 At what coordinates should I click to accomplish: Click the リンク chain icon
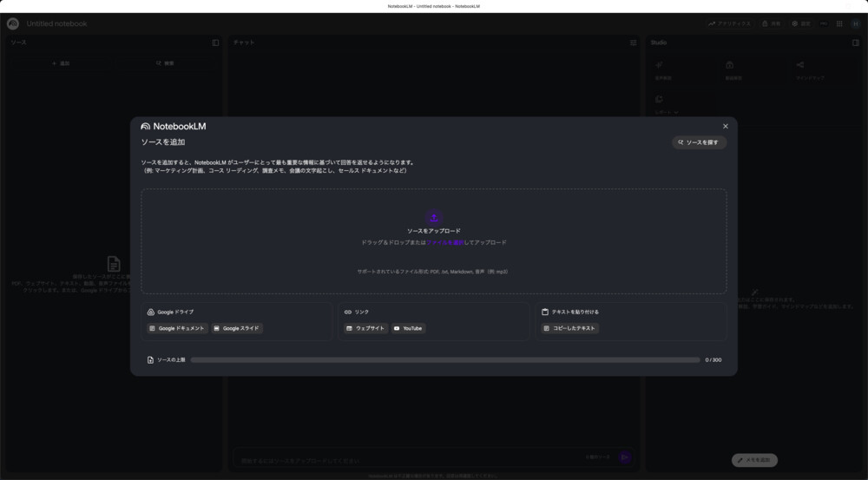click(348, 312)
